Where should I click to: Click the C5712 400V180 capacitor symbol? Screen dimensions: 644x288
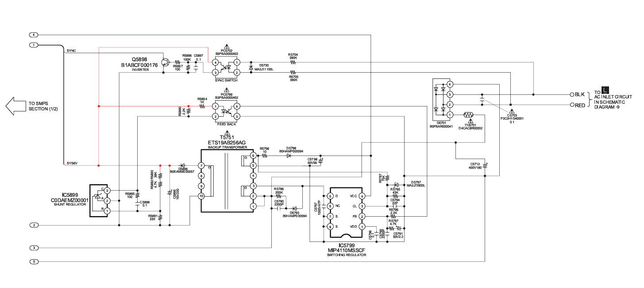click(x=485, y=166)
